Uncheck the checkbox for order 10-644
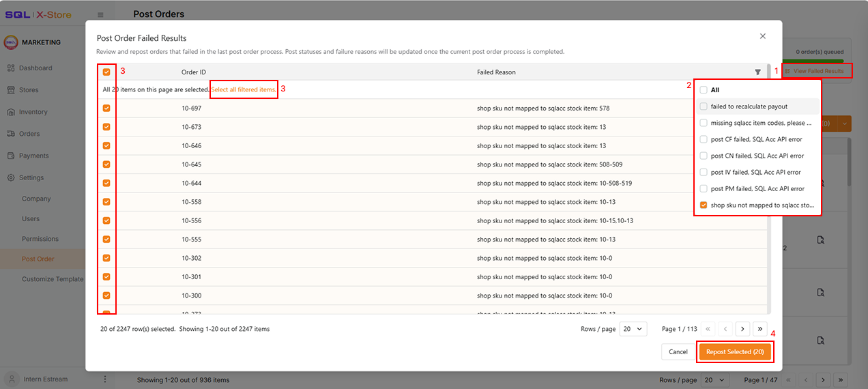The width and height of the screenshot is (868, 389). [x=106, y=183]
